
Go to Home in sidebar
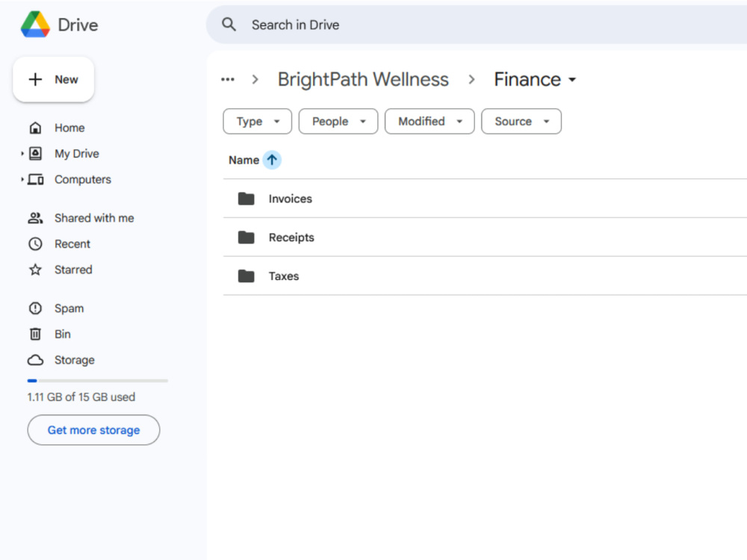click(69, 128)
